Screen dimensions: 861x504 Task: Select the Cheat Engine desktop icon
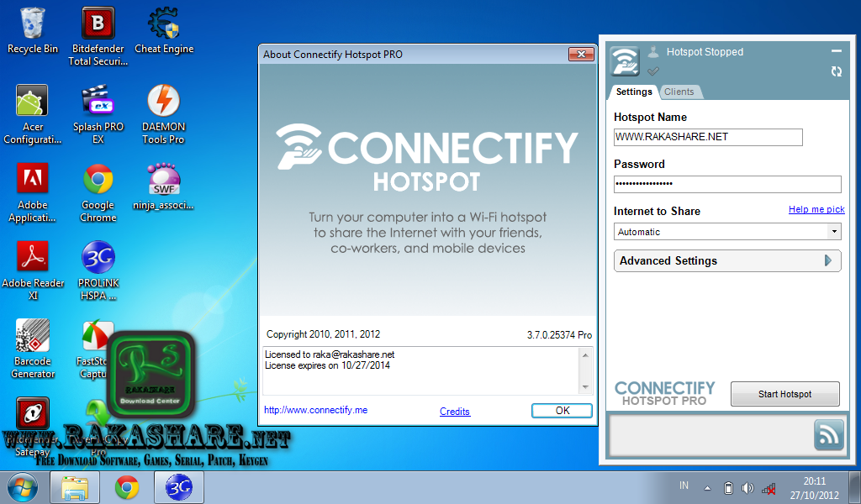tap(164, 31)
